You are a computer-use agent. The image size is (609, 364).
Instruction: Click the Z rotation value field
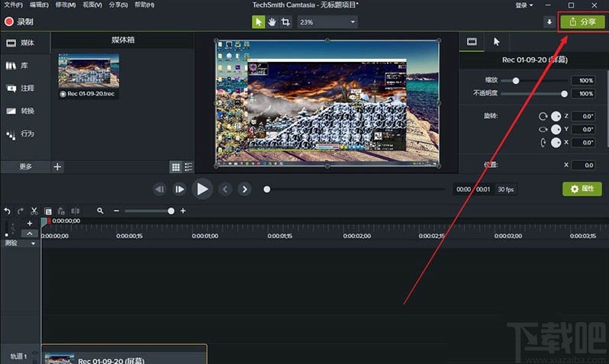click(583, 116)
